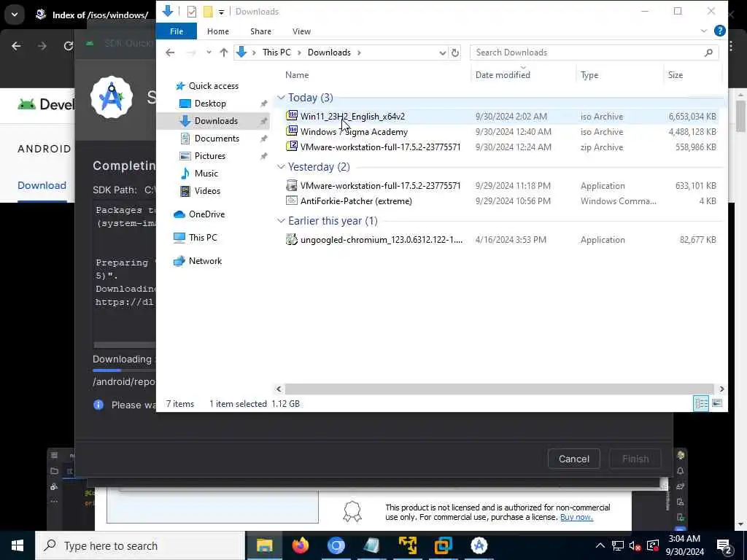
Task: Sort by the Size column header
Action: tap(675, 75)
